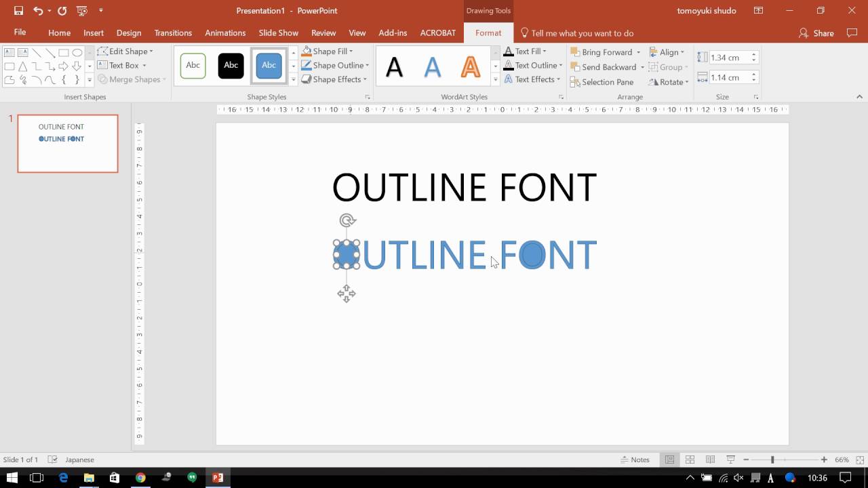868x488 pixels.
Task: Select slide 1 thumbnail
Action: 68,144
